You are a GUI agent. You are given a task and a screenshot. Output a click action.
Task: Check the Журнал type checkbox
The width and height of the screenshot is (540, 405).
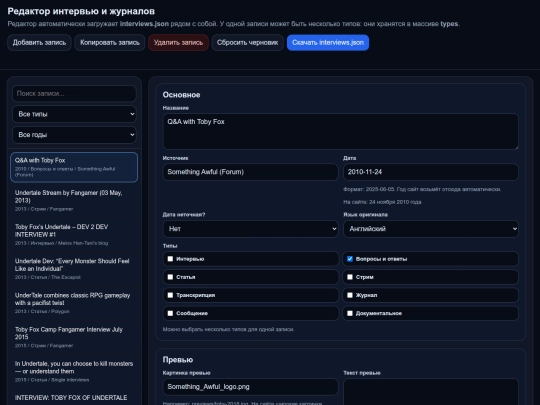pos(350,295)
